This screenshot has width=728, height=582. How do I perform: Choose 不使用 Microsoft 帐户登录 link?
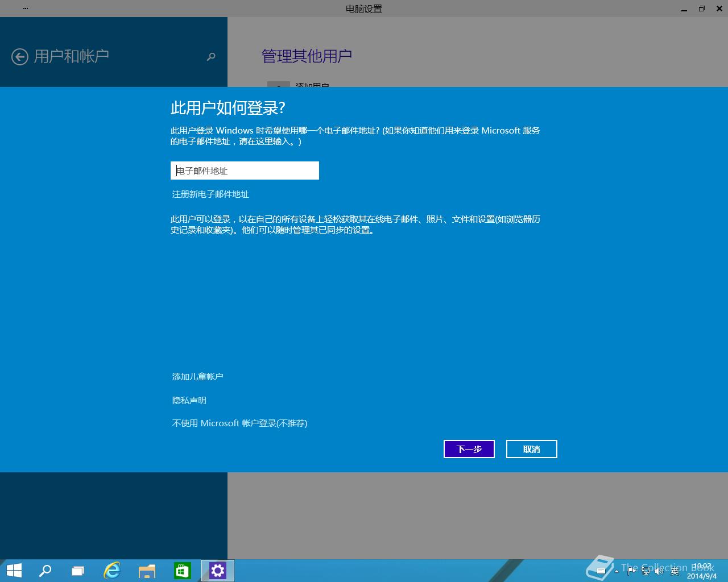[x=239, y=423]
